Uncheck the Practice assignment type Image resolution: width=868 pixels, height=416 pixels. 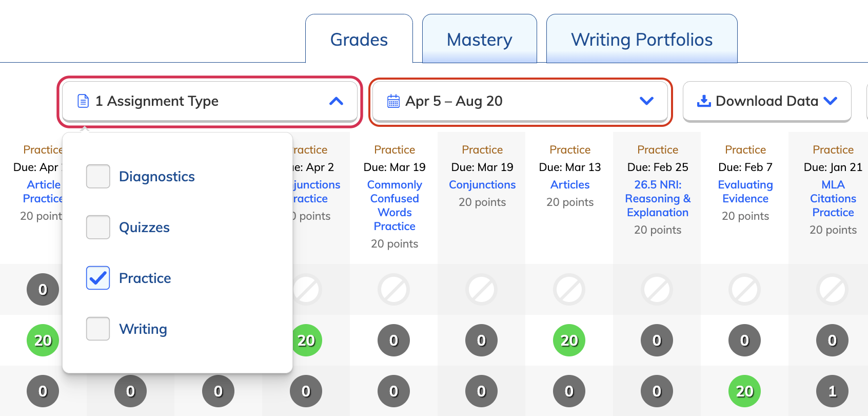[97, 278]
